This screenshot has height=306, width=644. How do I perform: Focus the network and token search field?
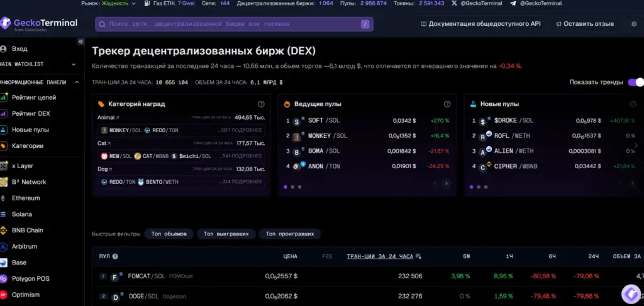pos(234,24)
